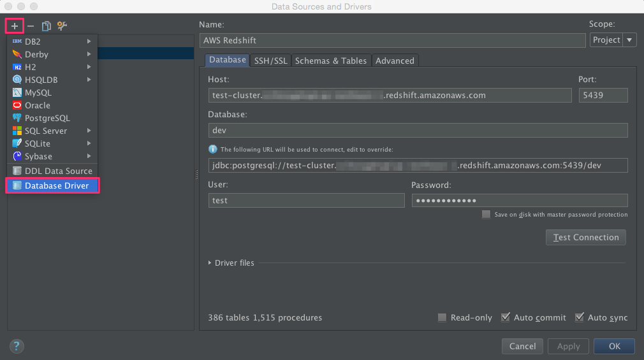Toggle the Read-only checkbox
644x360 pixels.
pos(442,317)
